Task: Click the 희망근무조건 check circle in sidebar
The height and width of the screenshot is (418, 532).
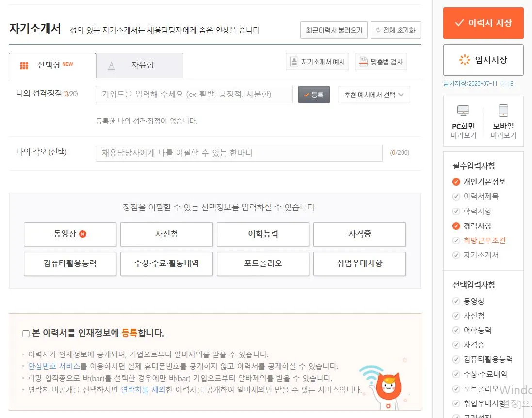Action: coord(456,241)
